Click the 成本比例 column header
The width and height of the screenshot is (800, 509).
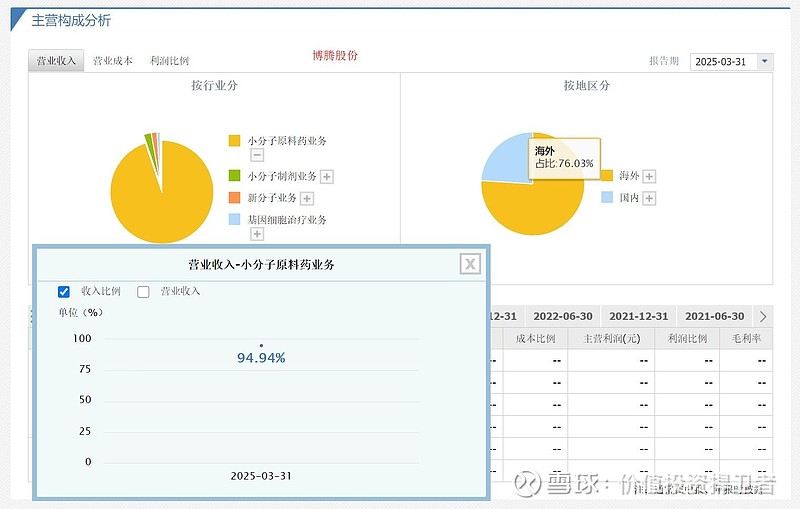click(535, 339)
